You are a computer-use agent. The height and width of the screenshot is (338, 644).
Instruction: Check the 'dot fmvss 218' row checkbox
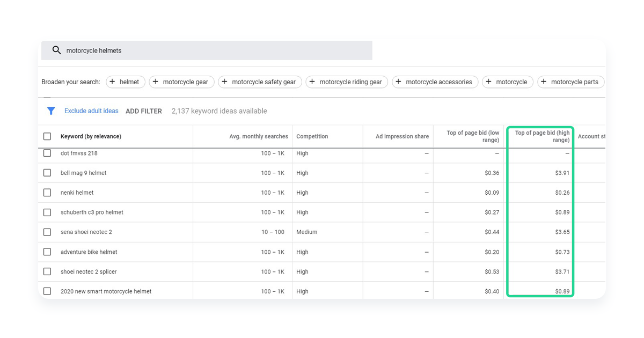click(x=47, y=153)
